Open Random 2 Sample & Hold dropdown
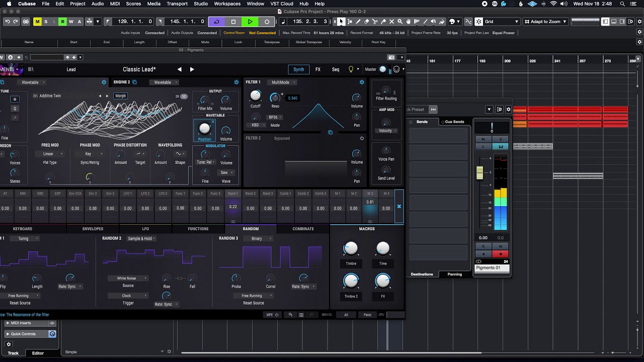Viewport: 644px width, 362px height. pos(141,238)
